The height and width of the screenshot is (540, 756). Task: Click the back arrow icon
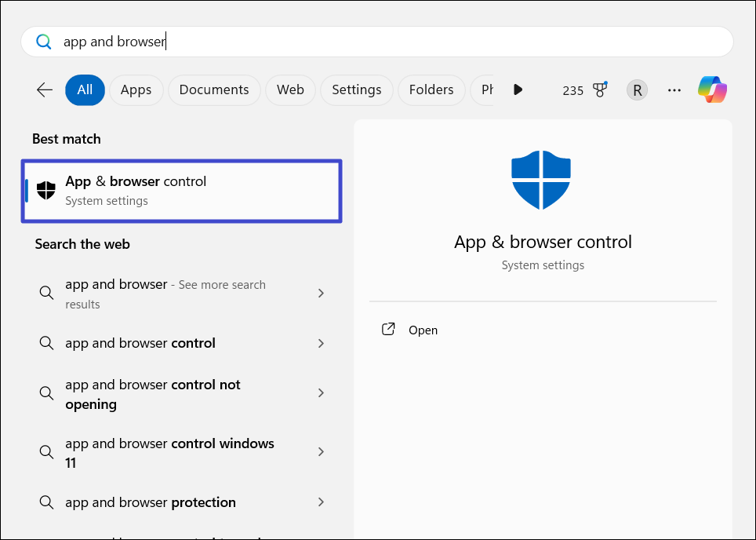pos(45,89)
